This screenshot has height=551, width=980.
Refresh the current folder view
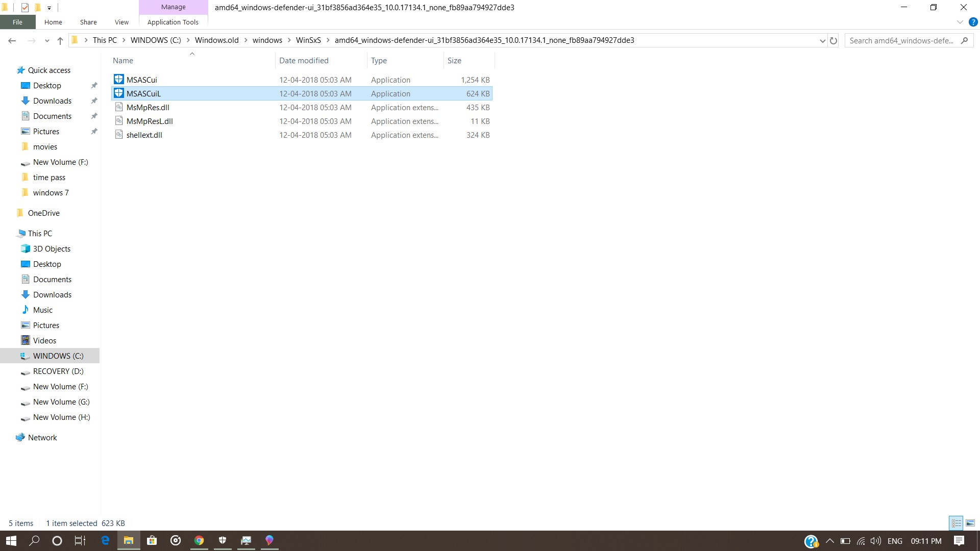[834, 40]
